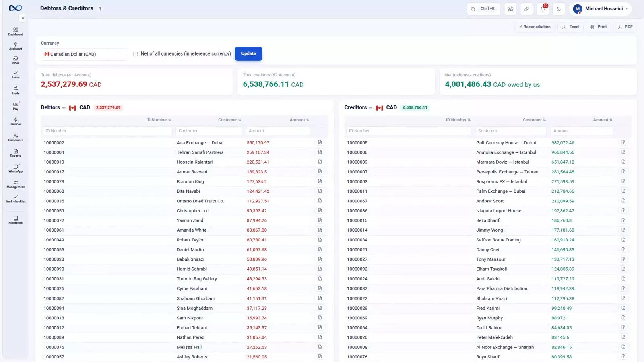The image size is (644, 362).
Task: Open statement icon for Tehran Sarrafi Partners
Action: tap(320, 152)
